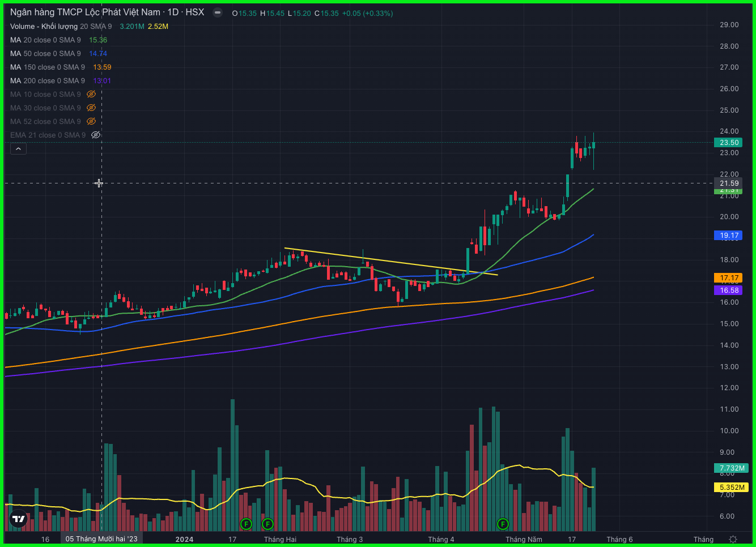Select the dimmed EMA 21 close legend label

tap(48, 135)
